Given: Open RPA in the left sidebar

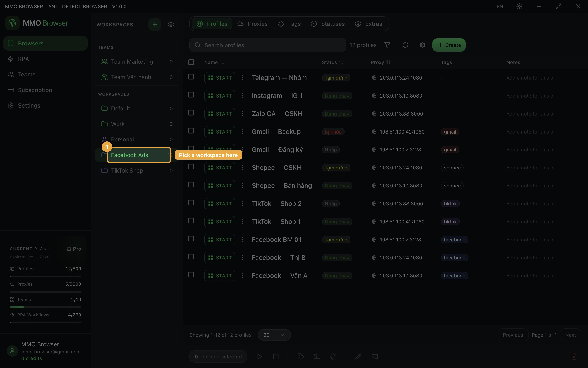Looking at the screenshot, I should pos(46,59).
